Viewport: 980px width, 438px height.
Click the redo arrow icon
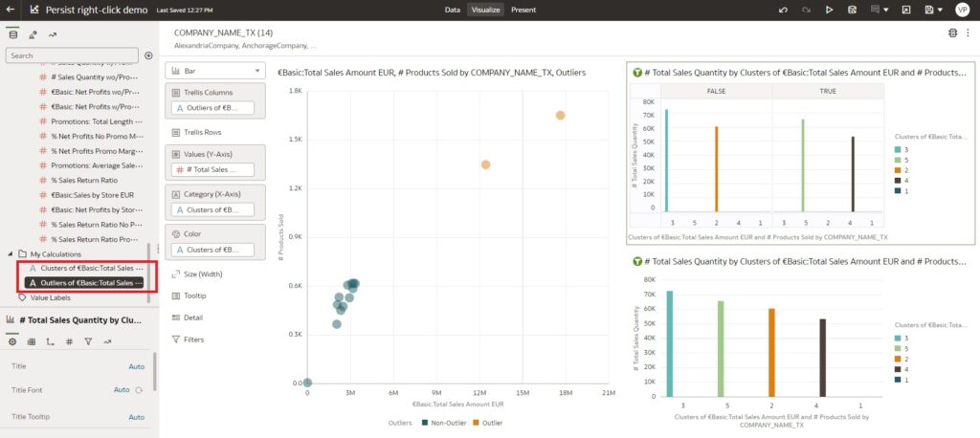806,10
